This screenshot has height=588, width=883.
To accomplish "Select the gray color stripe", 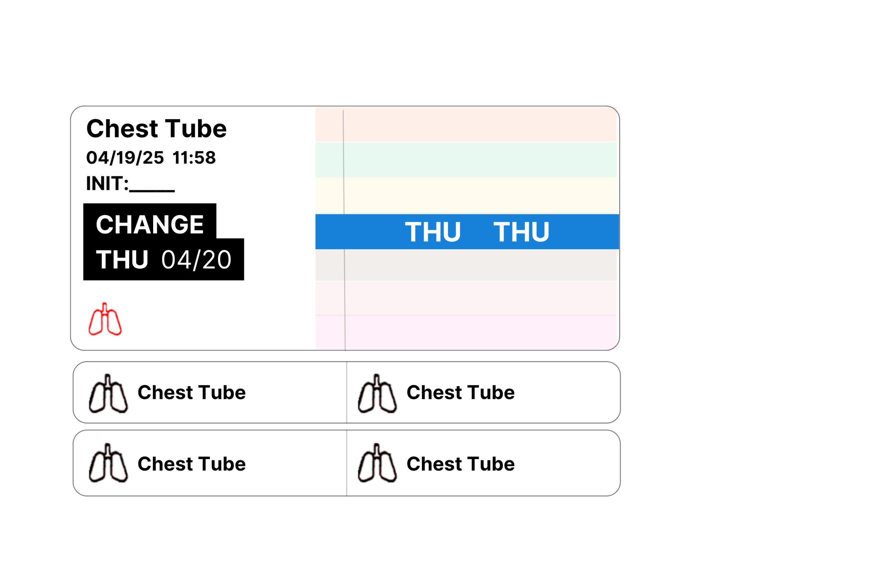I will pyautogui.click(x=466, y=265).
